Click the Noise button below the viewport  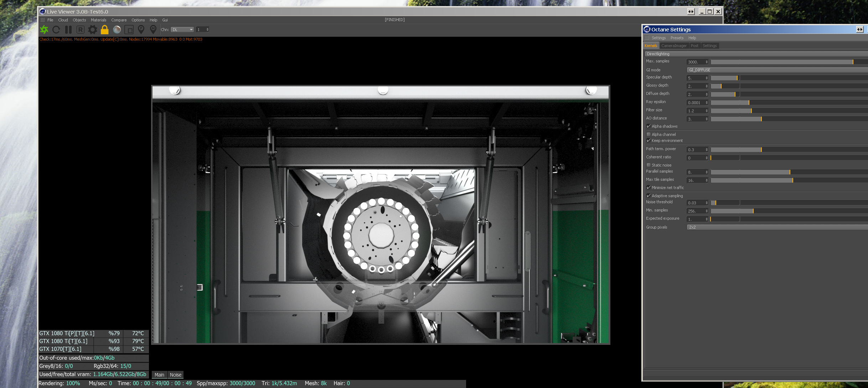[175, 375]
